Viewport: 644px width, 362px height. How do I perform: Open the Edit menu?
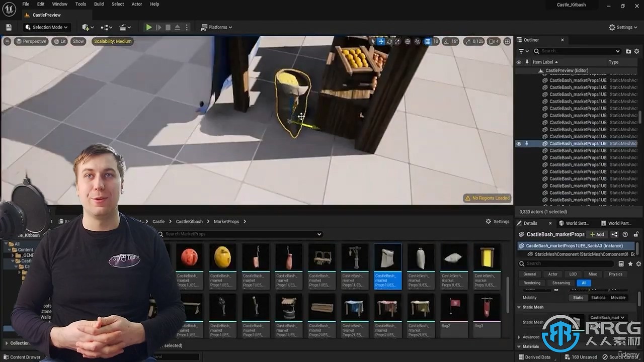(41, 4)
